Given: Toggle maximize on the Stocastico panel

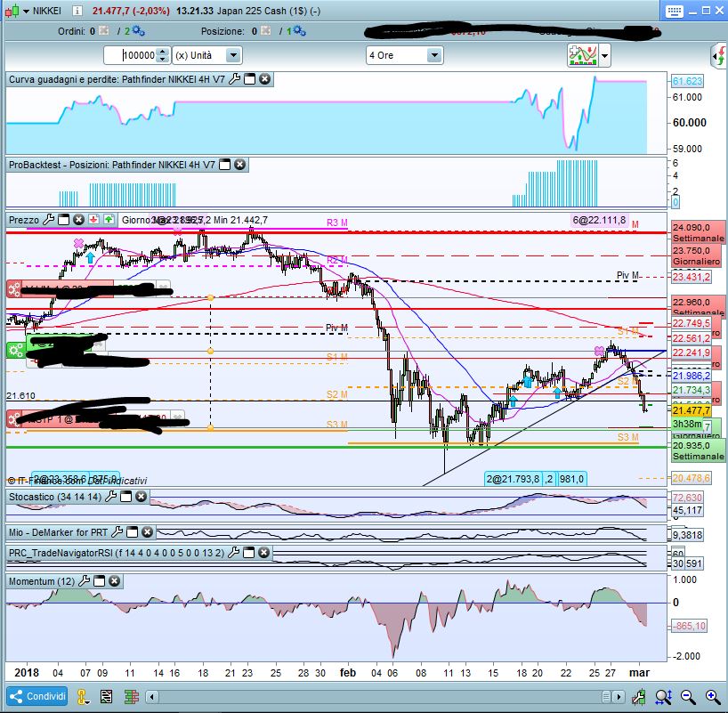Looking at the screenshot, I should pos(125,497).
